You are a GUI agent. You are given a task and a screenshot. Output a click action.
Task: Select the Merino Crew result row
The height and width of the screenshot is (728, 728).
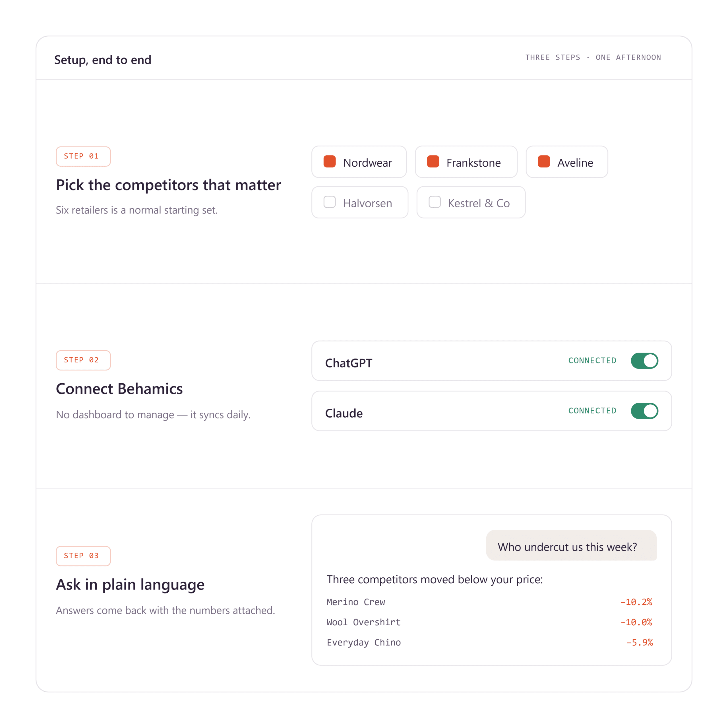pyautogui.click(x=489, y=602)
